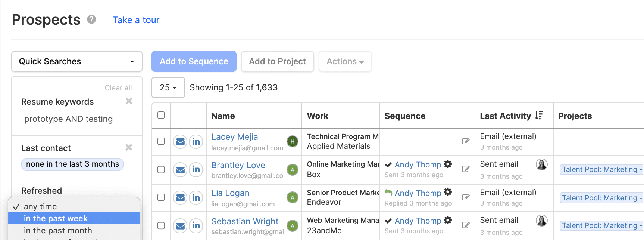
Task: Click the email icon for Lacey Mejia
Action: (180, 142)
